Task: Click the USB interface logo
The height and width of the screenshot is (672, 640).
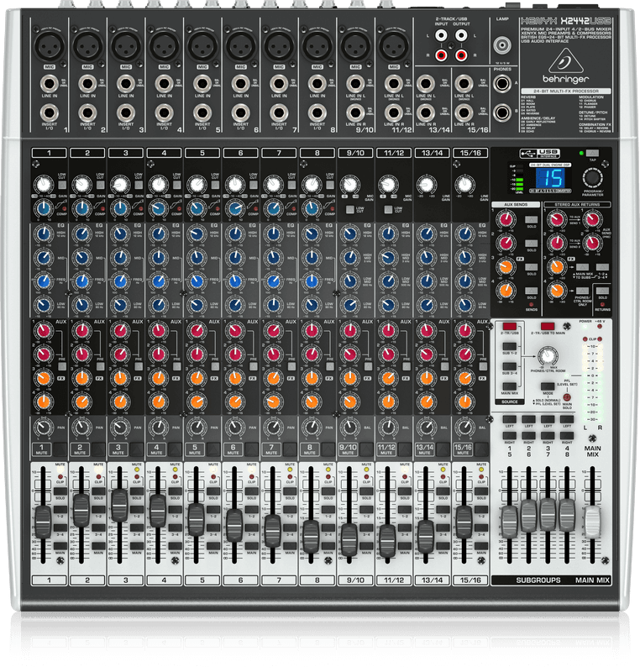Action: pyautogui.click(x=540, y=153)
